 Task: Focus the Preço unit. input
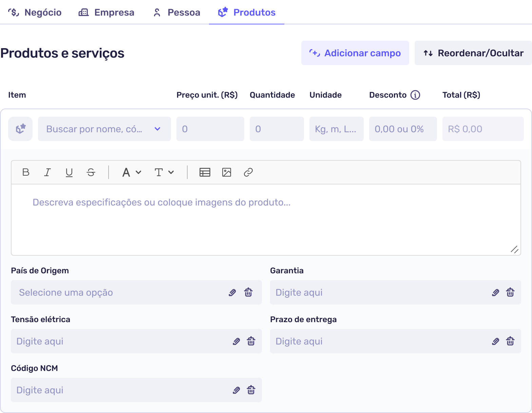pos(210,129)
